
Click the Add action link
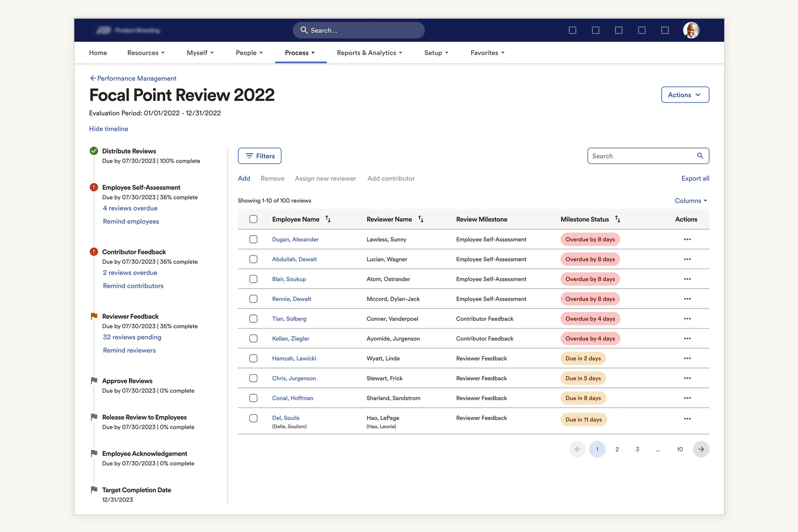click(x=244, y=178)
